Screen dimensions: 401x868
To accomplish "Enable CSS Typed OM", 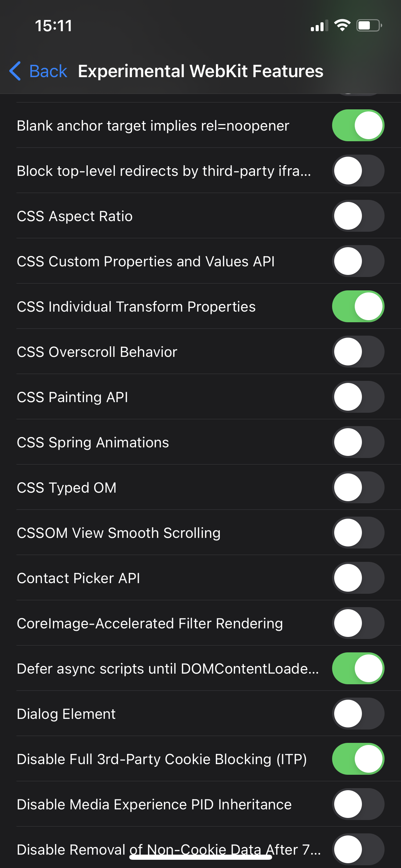I will [358, 487].
